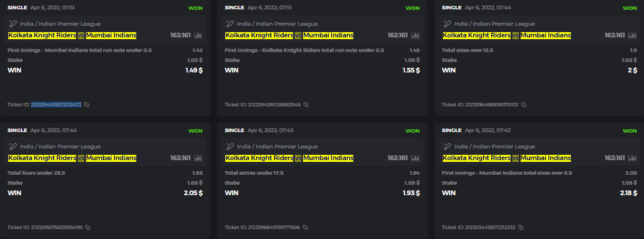Open match statistics icon on Total sixes over 15.5 bet
The height and width of the screenshot is (239, 644).
pos(632,36)
